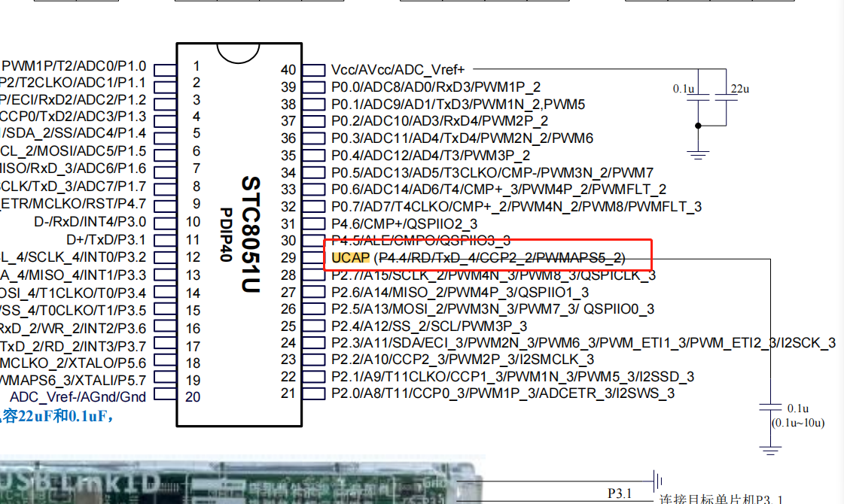The height and width of the screenshot is (504, 844).
Task: Click pin 24 label P2.3/A11/SDA/ECI_3
Action: [x=583, y=343]
